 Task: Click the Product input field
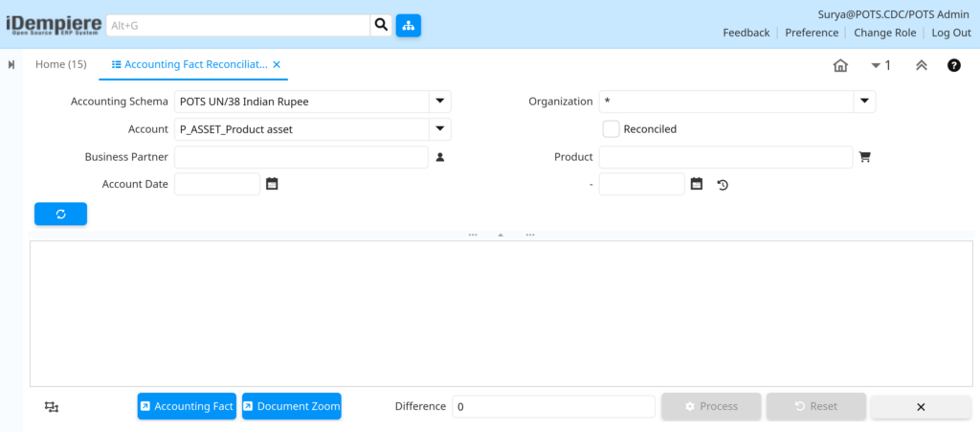[725, 157]
